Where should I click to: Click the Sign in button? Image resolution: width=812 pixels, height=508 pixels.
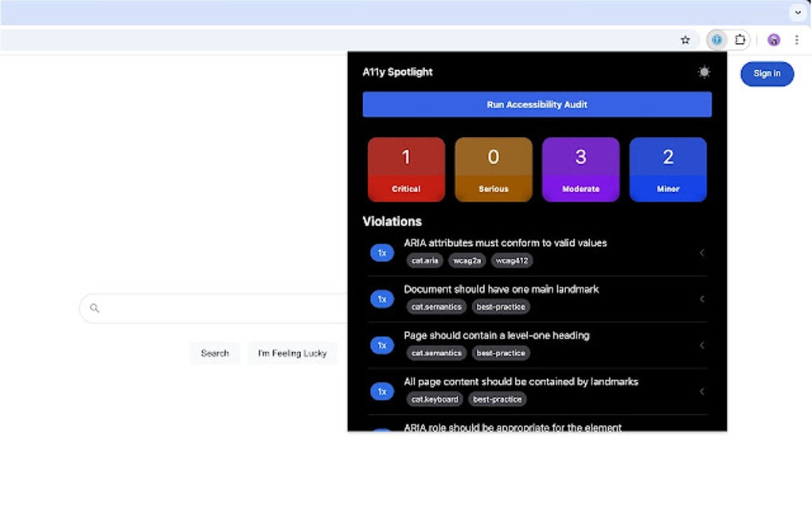tap(767, 73)
